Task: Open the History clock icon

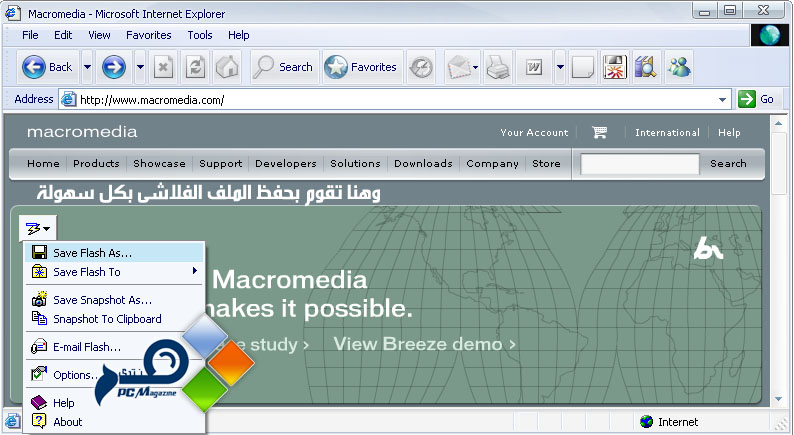Action: pyautogui.click(x=421, y=67)
